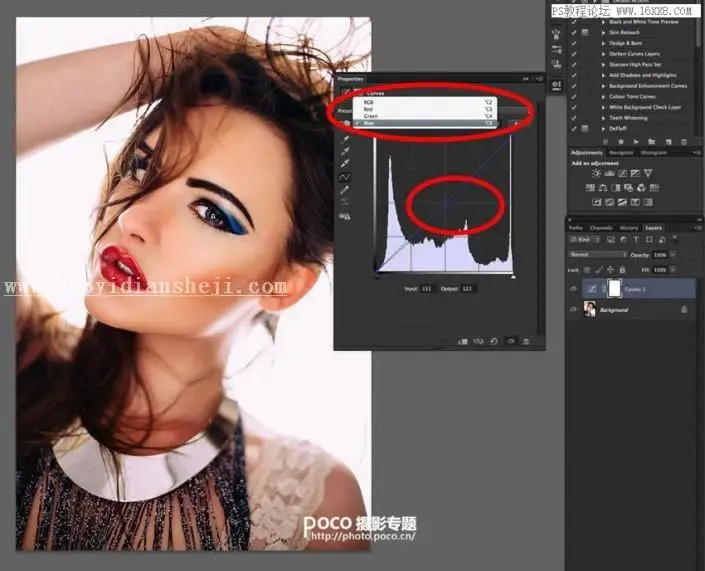
Task: Click the Curves Output value field
Action: click(468, 289)
